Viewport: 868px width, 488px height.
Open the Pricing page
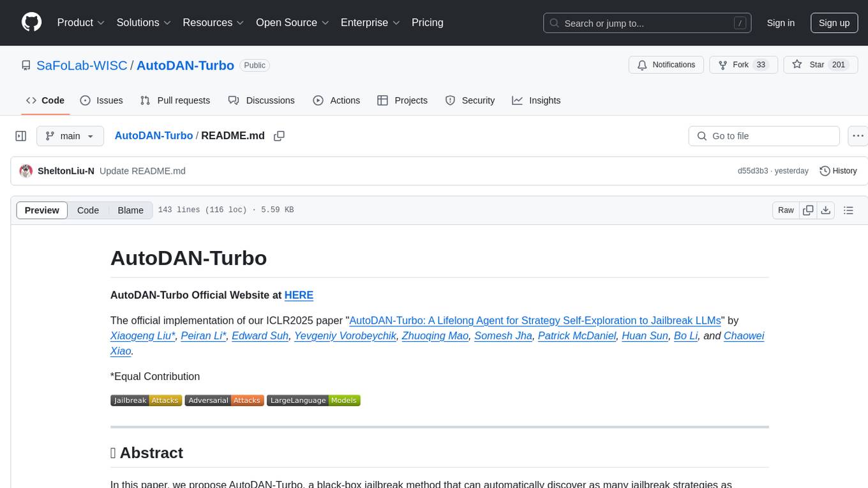[428, 22]
